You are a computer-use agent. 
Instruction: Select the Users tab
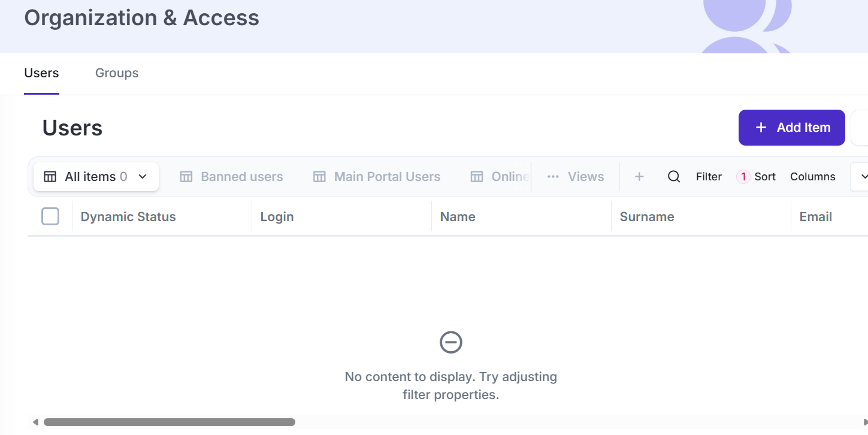pos(41,73)
